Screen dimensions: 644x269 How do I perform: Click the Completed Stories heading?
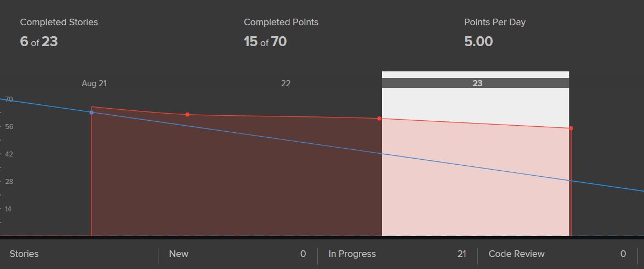(x=59, y=23)
